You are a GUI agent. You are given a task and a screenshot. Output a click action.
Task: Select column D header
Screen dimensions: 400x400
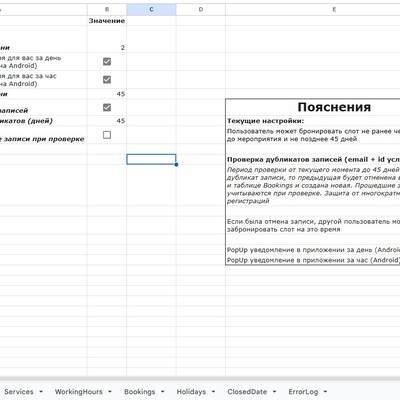click(x=201, y=9)
